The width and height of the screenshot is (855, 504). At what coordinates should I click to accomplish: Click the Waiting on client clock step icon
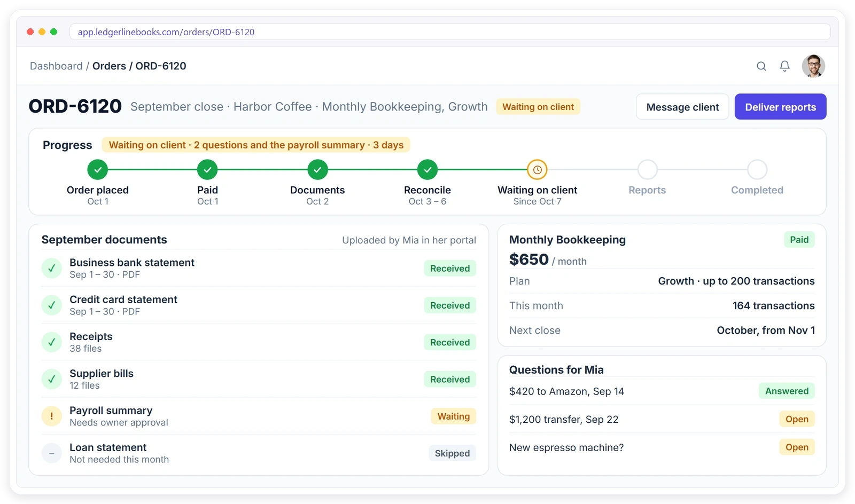point(537,170)
